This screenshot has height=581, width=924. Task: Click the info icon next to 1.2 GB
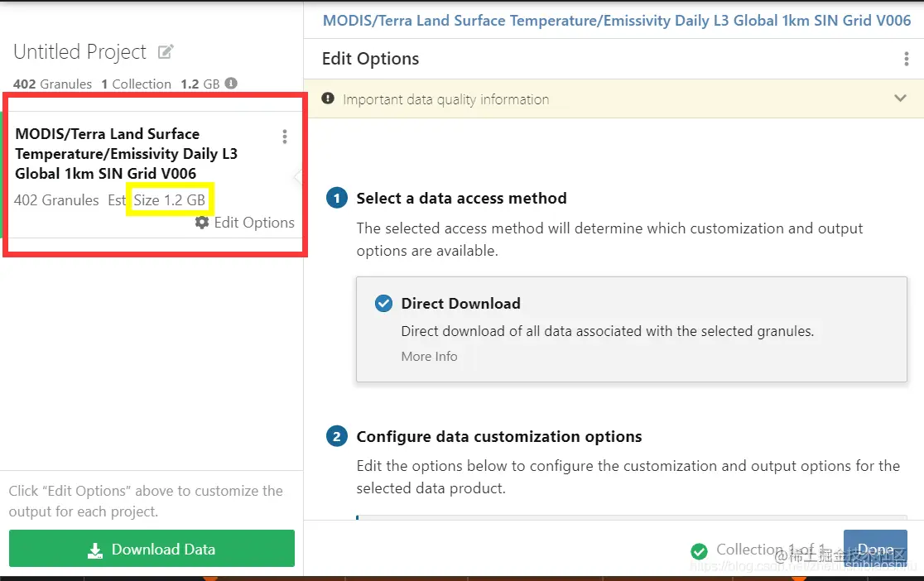pos(231,83)
